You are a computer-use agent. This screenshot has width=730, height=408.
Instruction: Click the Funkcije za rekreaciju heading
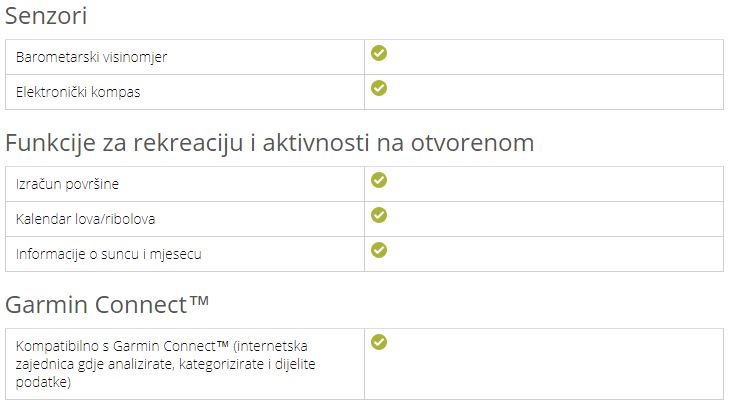(270, 143)
